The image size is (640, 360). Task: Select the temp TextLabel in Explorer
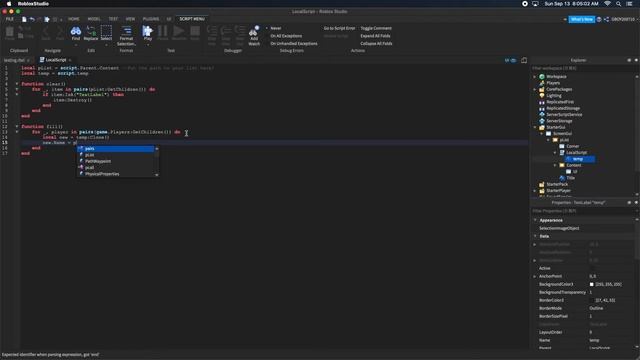(577, 159)
